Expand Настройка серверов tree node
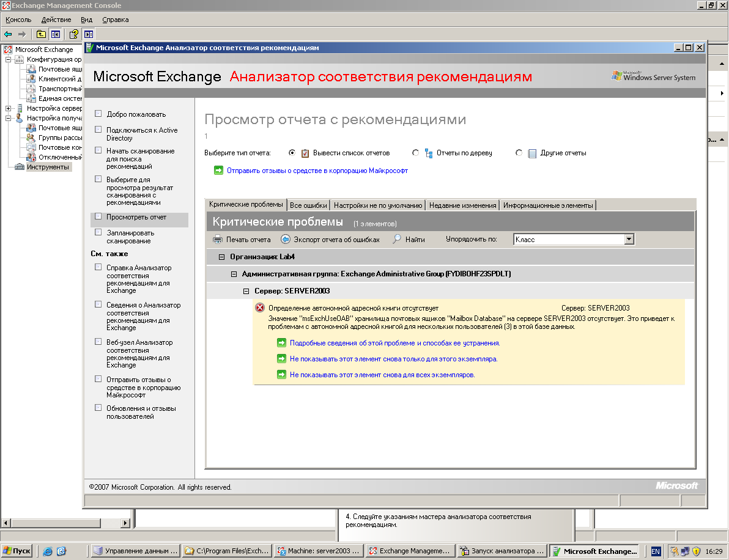Viewport: 729px width, 560px height. coord(8,108)
